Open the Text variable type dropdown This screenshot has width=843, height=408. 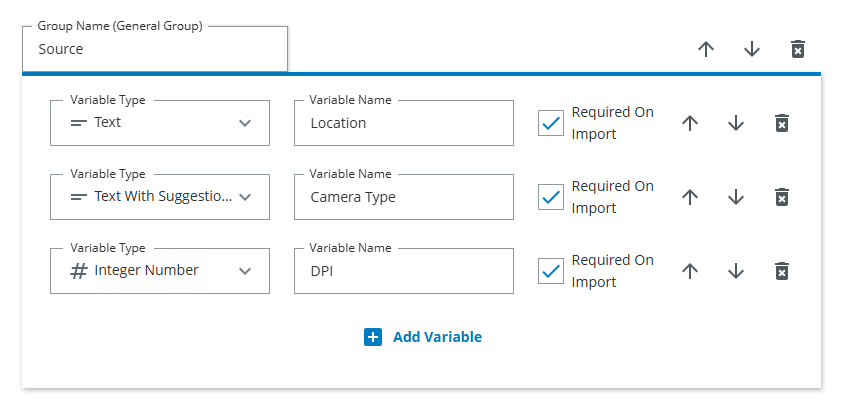160,123
